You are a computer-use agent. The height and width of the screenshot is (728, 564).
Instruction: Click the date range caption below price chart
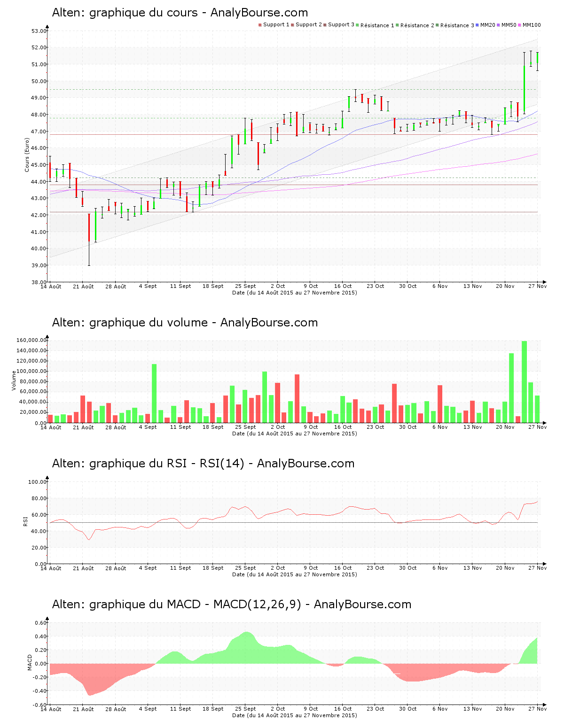coord(295,293)
